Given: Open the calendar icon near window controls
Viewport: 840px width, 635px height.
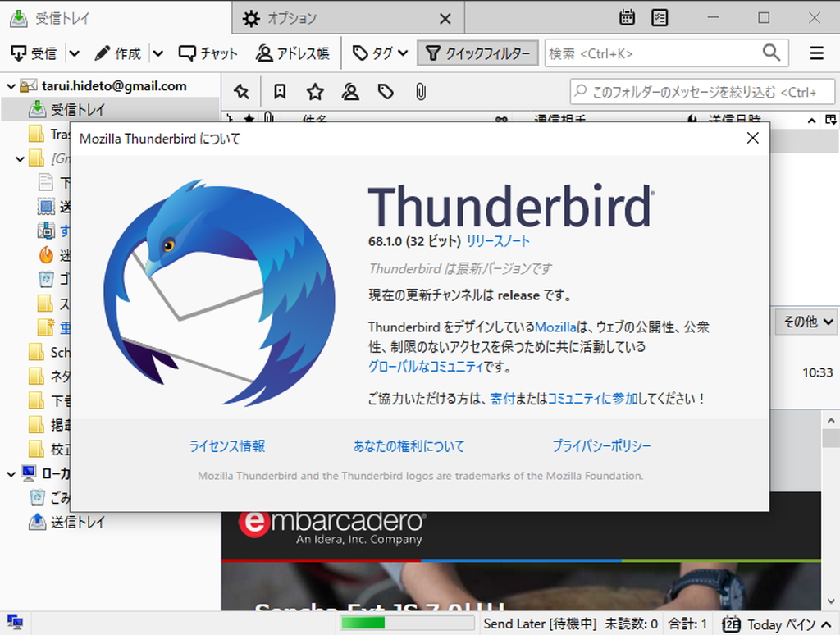Looking at the screenshot, I should point(627,17).
